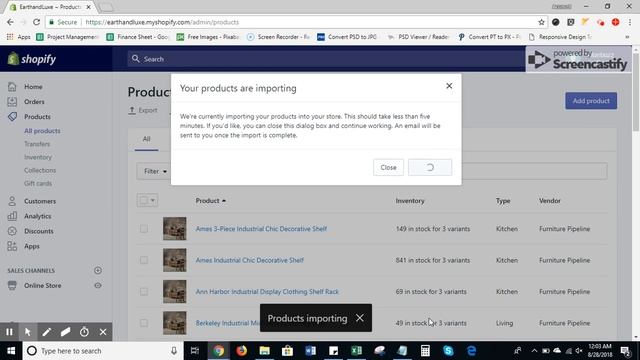Click the Screencastify timer icon
This screenshot has width=640, height=360.
tap(84, 332)
